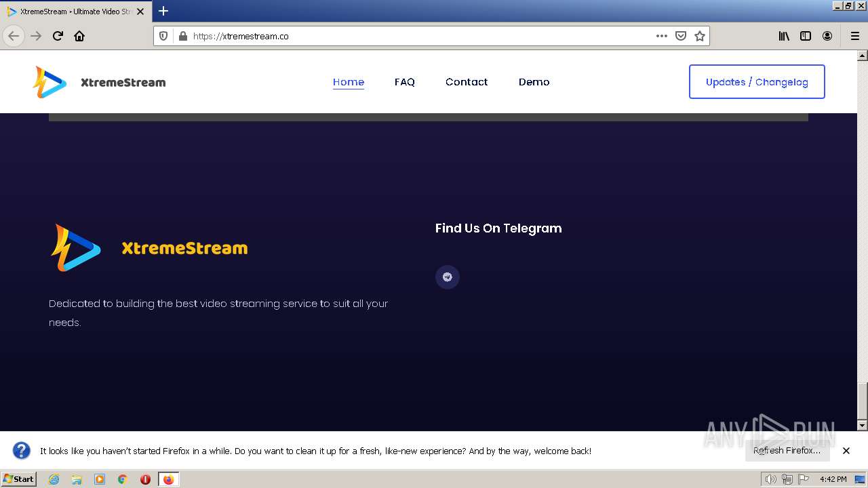868x488 pixels.
Task: Switch to Firefox taskbar button
Action: [168, 479]
